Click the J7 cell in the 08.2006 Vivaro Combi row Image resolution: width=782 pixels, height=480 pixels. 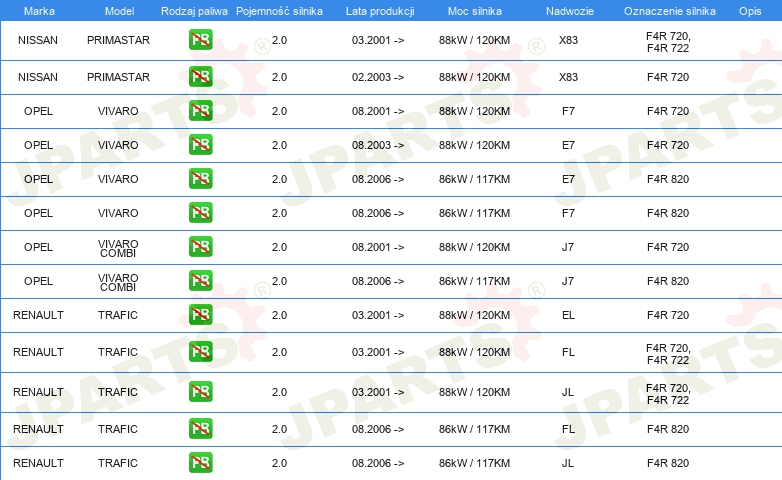pyautogui.click(x=568, y=280)
